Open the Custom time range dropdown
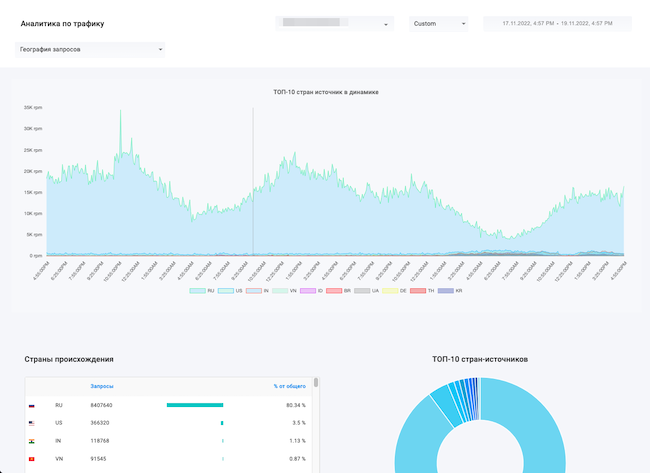The image size is (650, 473). pyautogui.click(x=438, y=24)
